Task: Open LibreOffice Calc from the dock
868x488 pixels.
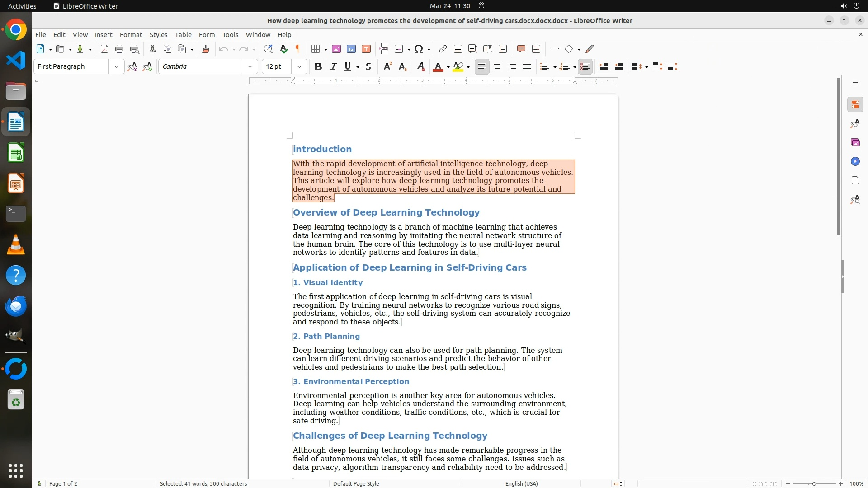Action: tap(16, 153)
